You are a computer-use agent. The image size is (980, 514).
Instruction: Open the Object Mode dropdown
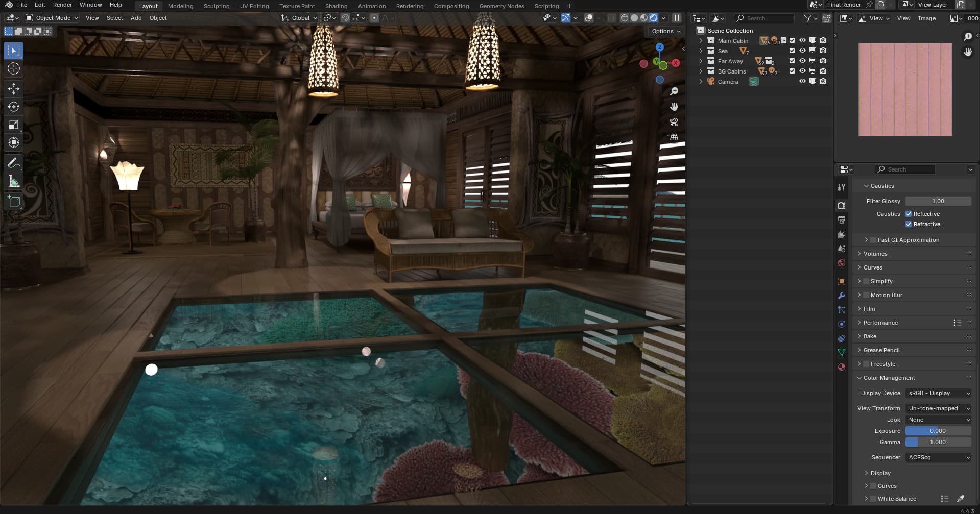pos(52,18)
